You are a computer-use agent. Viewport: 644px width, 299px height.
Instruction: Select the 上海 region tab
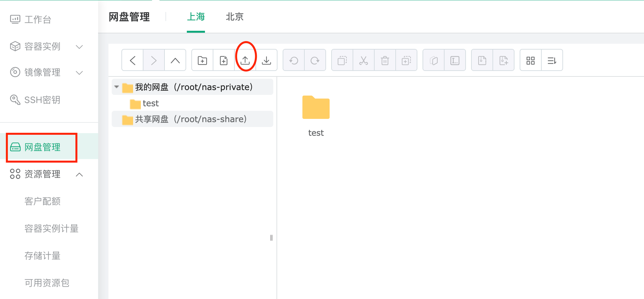coord(196,17)
